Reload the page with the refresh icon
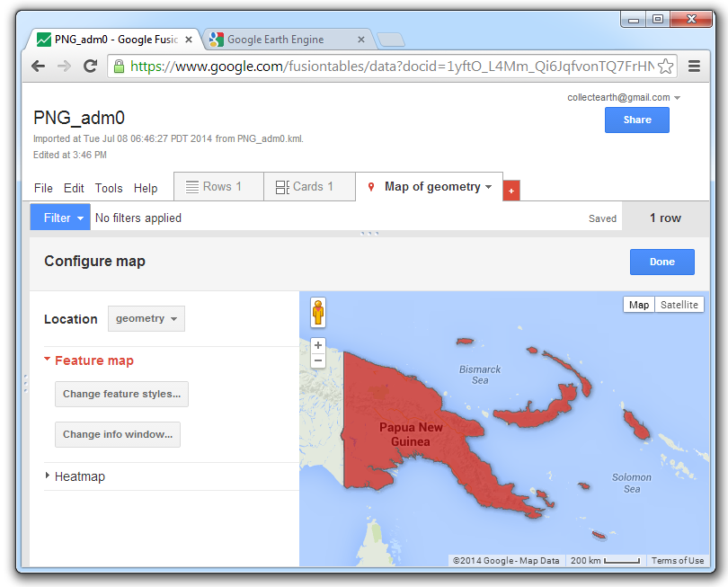This screenshot has width=728, height=587. click(90, 66)
